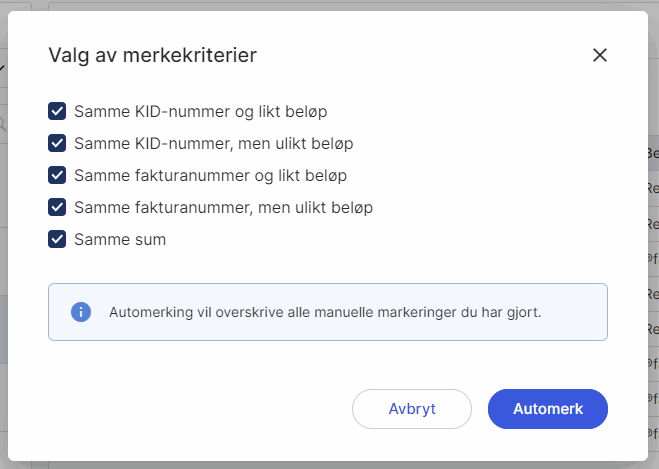This screenshot has height=469, width=659.
Task: Untick "Samme fakturanummer, men ulikt beløp" checkbox
Action: point(57,207)
